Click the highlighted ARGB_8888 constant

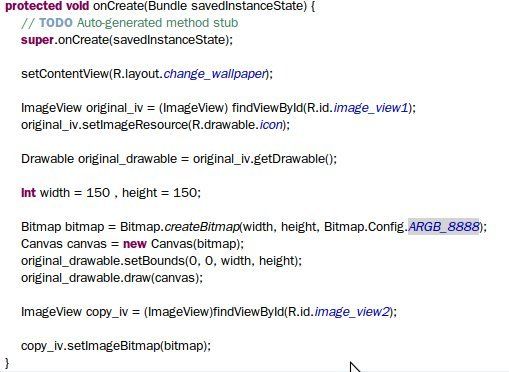tap(444, 227)
